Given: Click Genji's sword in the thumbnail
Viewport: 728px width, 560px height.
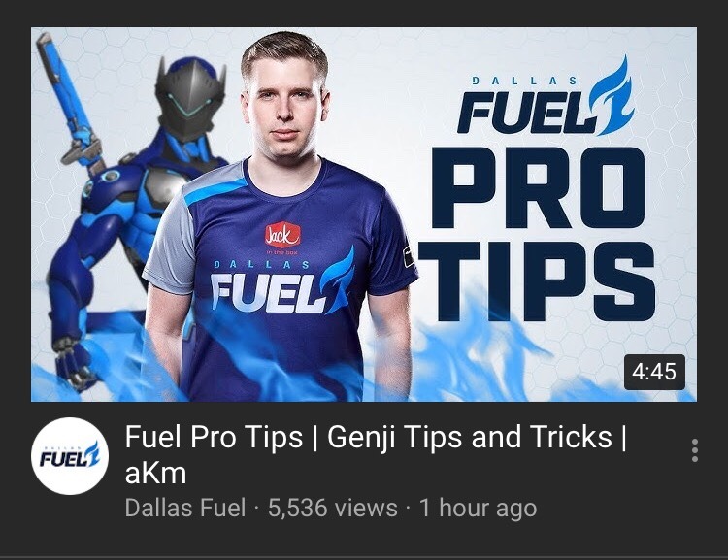Looking at the screenshot, I should point(70,102).
